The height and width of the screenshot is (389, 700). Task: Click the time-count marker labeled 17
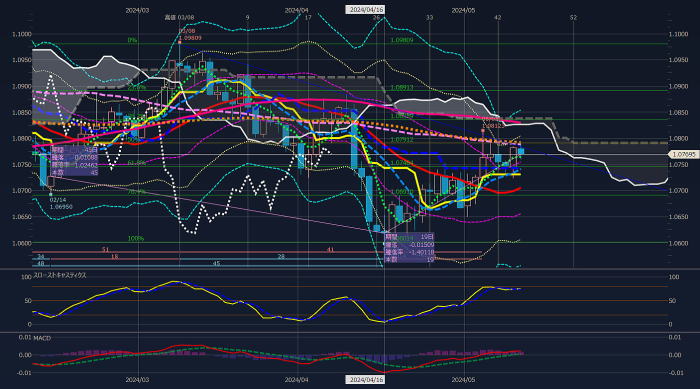pos(308,17)
